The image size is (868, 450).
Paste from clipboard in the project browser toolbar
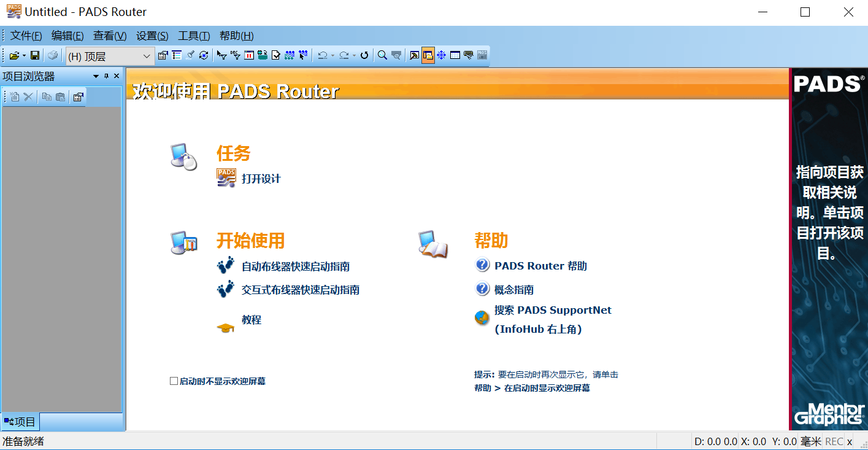pos(60,96)
